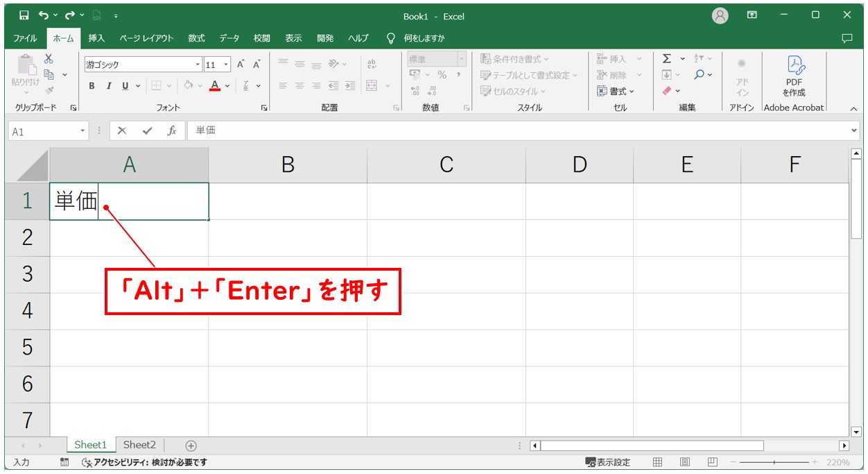Open underline style dropdown arrow
The width and height of the screenshot is (868, 474).
coord(137,86)
